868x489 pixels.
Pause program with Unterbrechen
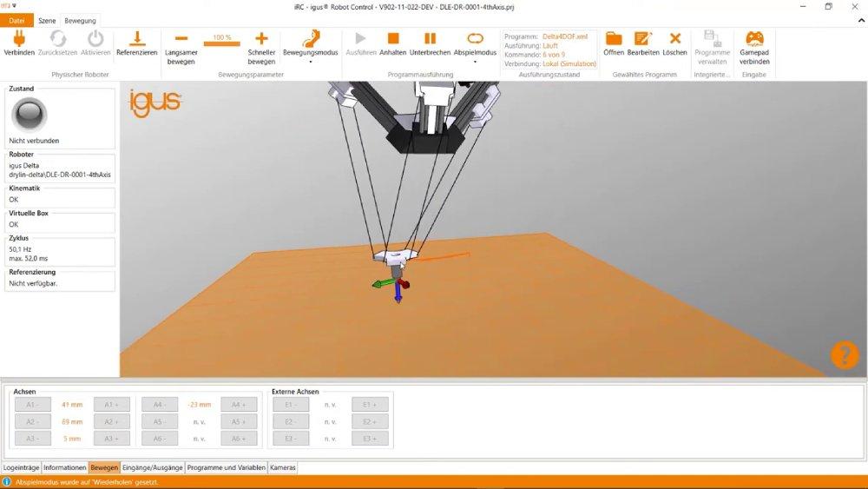[x=430, y=39]
